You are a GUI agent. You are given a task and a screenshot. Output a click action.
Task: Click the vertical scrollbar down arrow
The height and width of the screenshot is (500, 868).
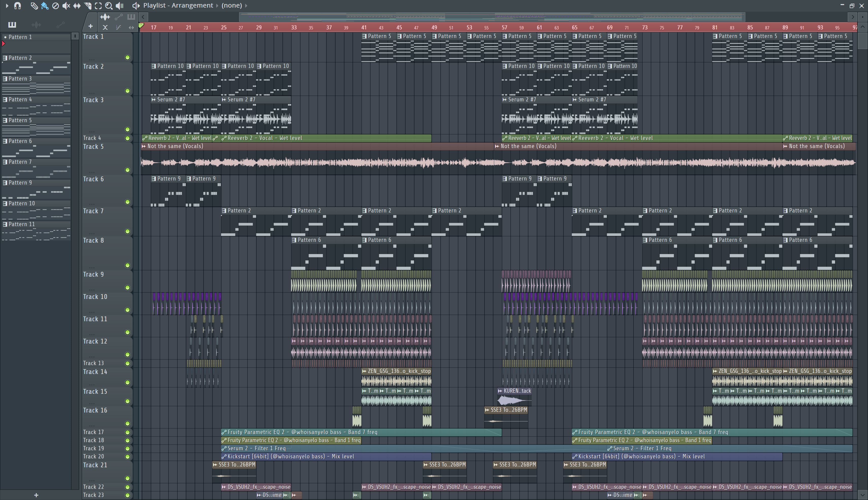[862, 495]
